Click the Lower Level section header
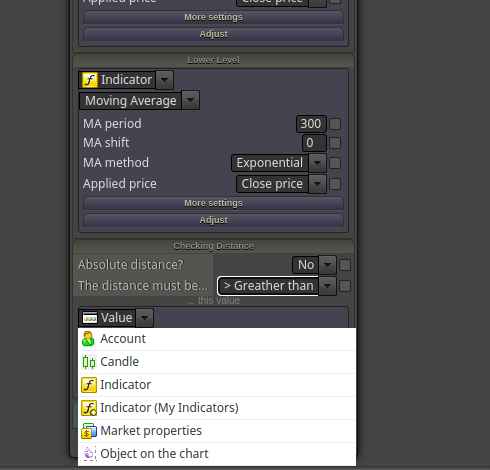490x470 pixels. tap(213, 60)
